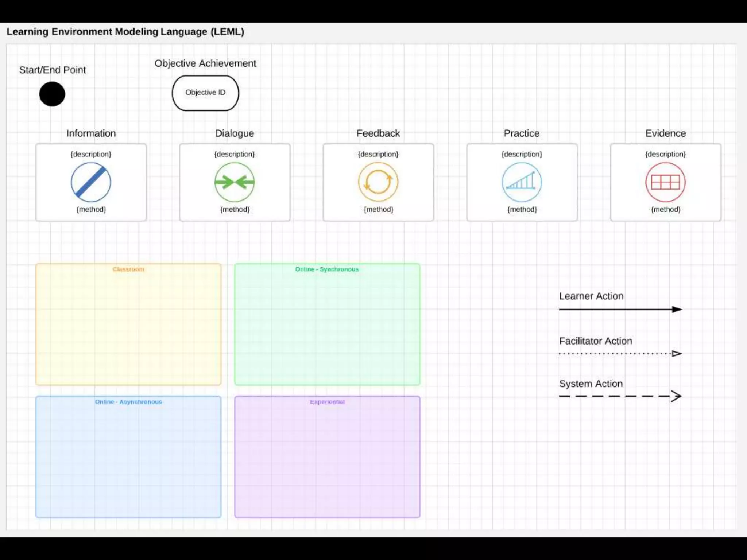
Task: Click the yellow Classroom container
Action: [128, 324]
